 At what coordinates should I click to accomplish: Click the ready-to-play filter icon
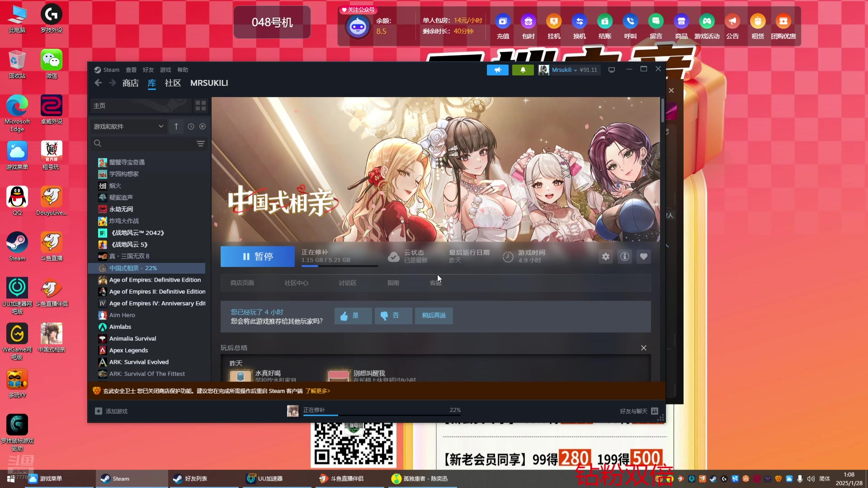tap(203, 127)
